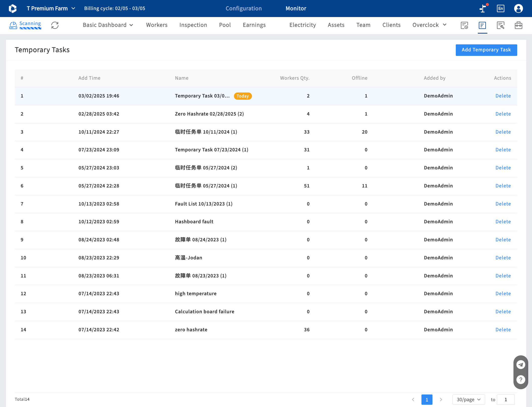Open the Electricity menu item
The height and width of the screenshot is (407, 532).
tap(303, 25)
